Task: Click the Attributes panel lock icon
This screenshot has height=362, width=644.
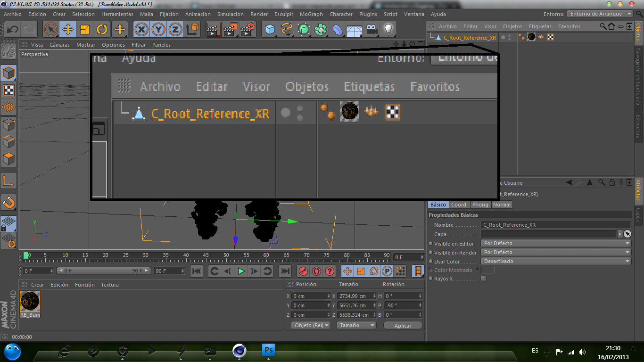Action: pos(612,182)
